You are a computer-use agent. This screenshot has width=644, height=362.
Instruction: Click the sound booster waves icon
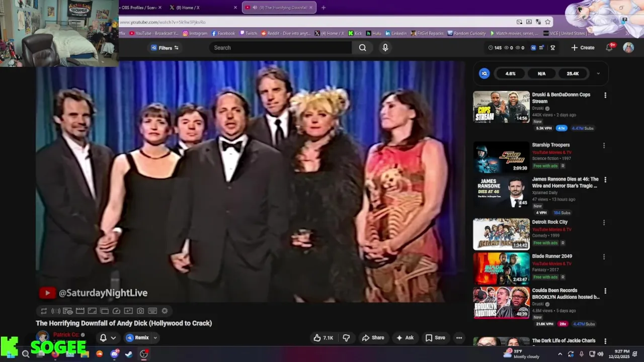tap(56, 311)
